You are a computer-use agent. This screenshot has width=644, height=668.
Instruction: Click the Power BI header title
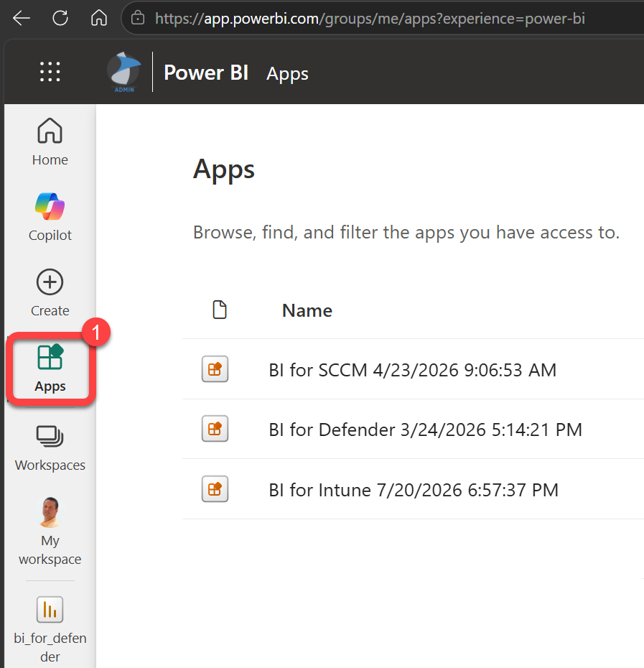tap(206, 73)
